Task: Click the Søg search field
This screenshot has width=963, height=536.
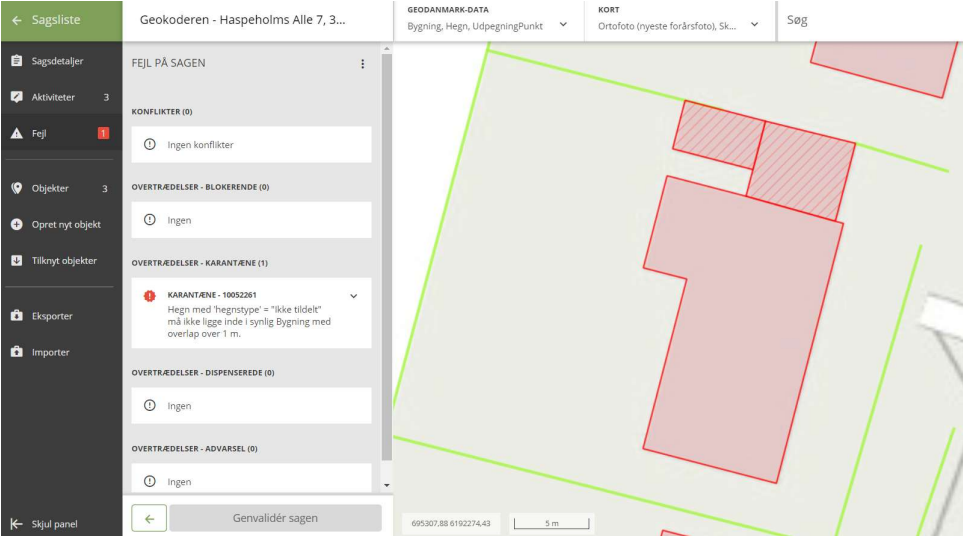Action: pyautogui.click(x=868, y=21)
